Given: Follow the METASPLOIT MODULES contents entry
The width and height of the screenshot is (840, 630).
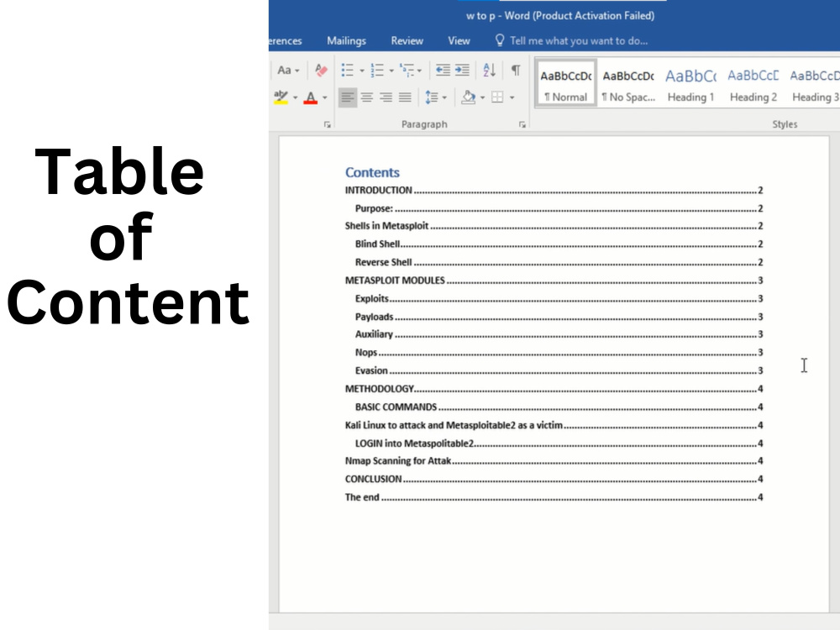Looking at the screenshot, I should pos(554,281).
